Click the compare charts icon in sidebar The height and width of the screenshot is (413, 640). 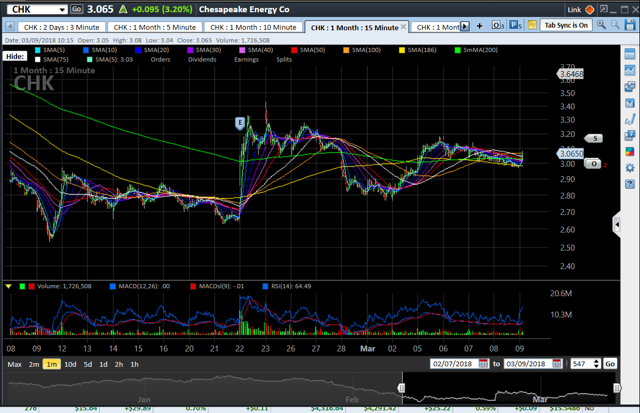tap(630, 87)
